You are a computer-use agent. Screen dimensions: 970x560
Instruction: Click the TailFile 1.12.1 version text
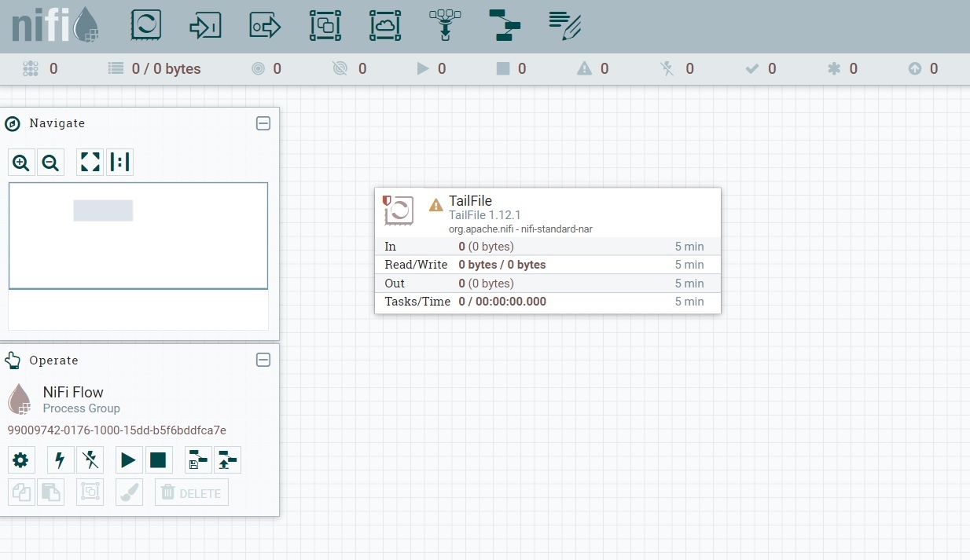[x=485, y=215]
